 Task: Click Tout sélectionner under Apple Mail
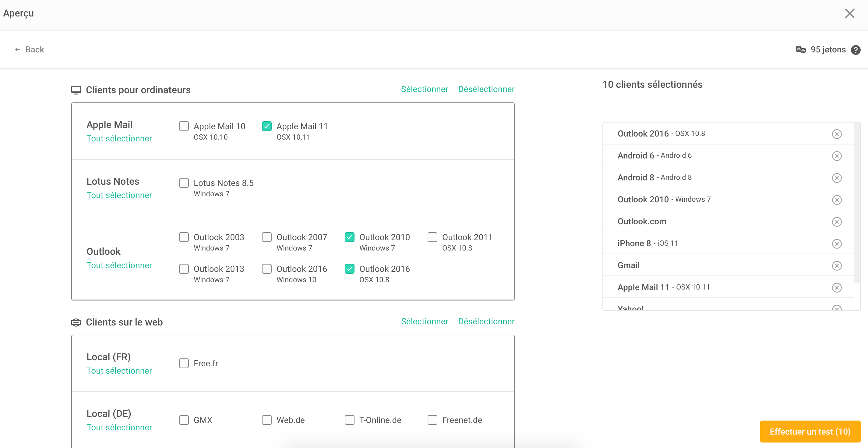(x=119, y=139)
